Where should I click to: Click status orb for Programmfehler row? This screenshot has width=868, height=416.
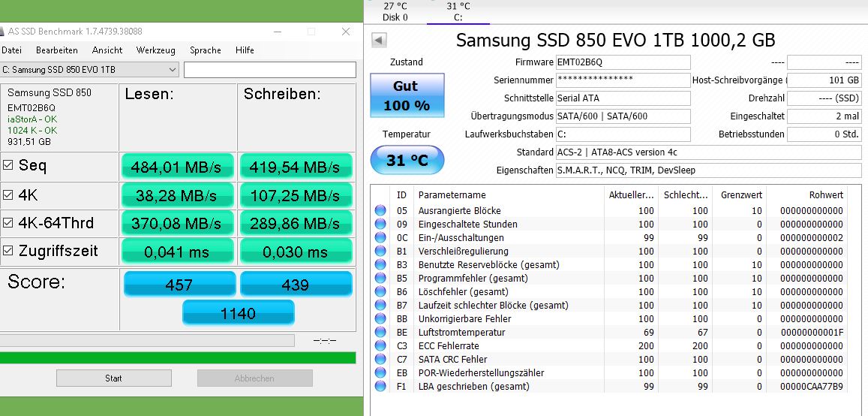coord(380,278)
